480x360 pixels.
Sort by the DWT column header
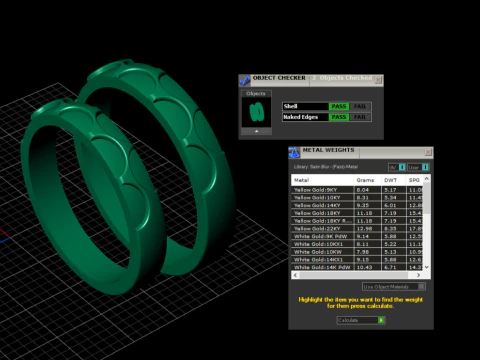(394, 180)
